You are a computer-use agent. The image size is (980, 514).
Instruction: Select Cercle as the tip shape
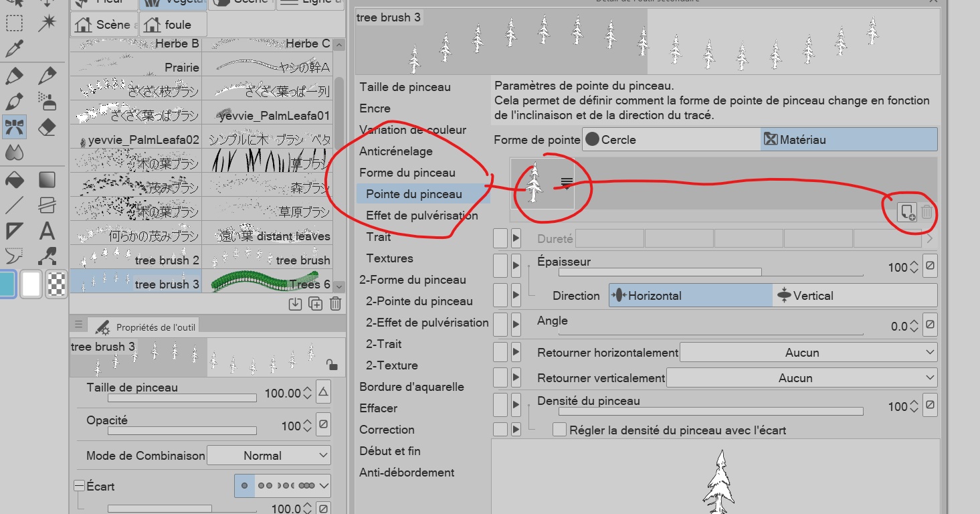[671, 140]
